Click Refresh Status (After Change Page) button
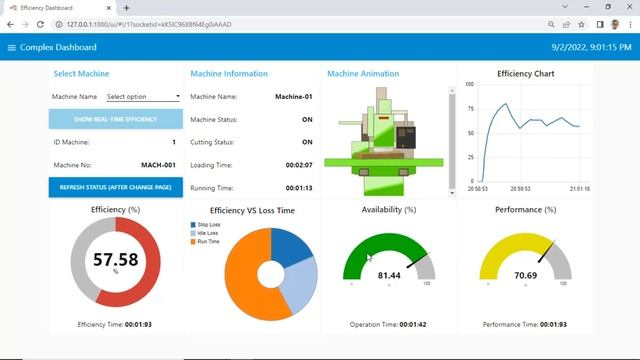The width and height of the screenshot is (640, 360). (x=116, y=187)
